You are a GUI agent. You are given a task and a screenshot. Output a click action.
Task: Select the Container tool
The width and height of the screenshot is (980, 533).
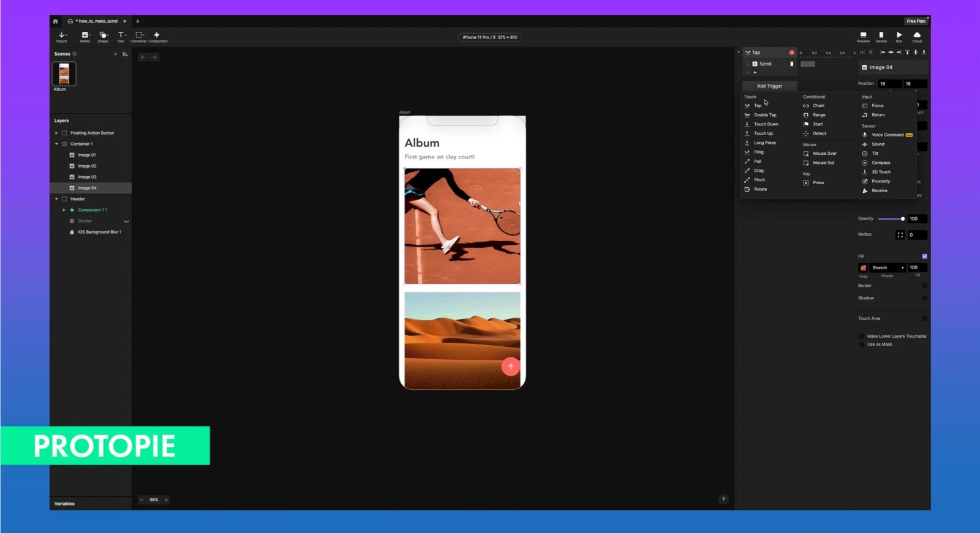[139, 37]
